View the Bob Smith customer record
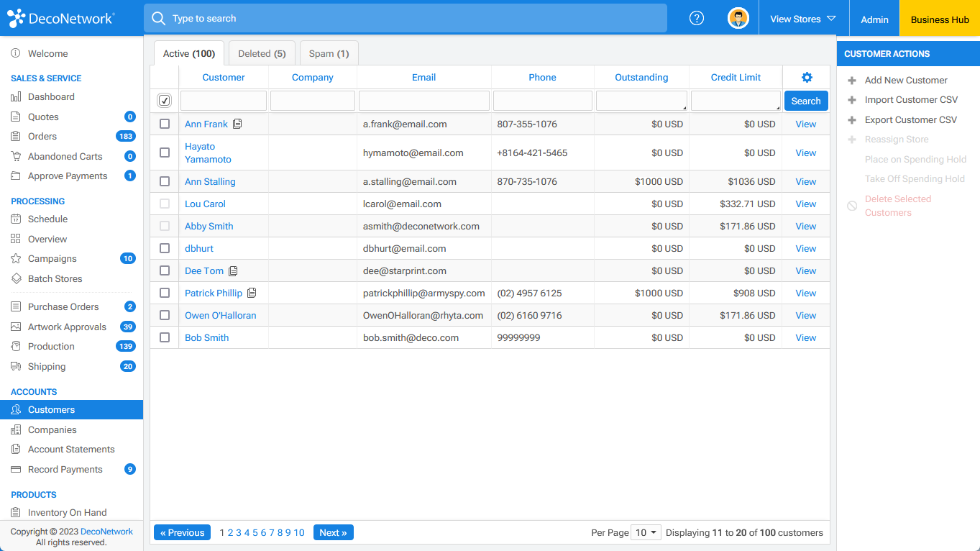The image size is (980, 551). (x=806, y=337)
